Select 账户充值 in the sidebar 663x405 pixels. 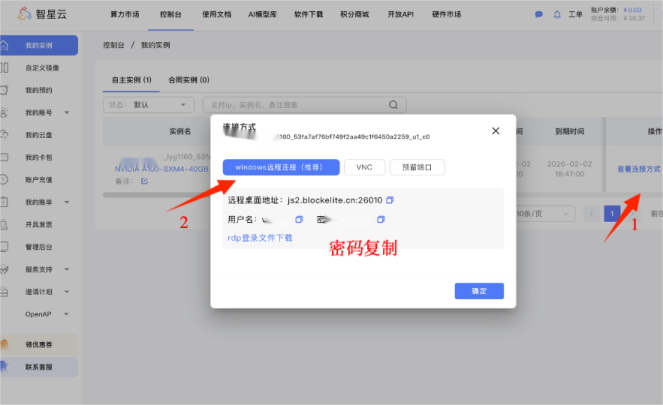coord(39,180)
